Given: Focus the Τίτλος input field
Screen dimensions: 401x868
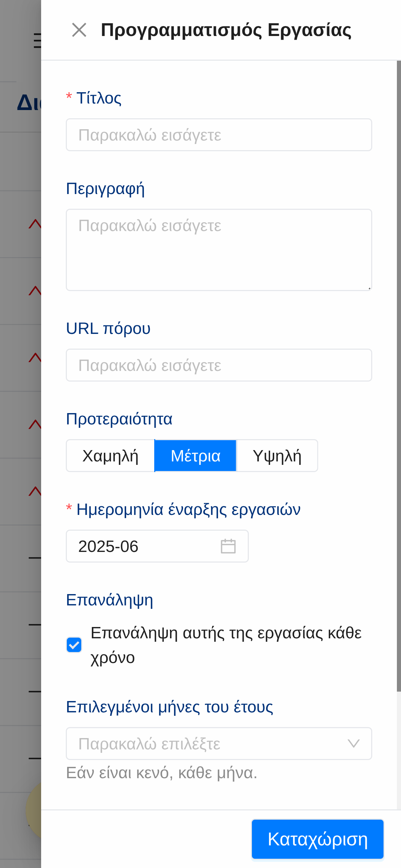Looking at the screenshot, I should click(x=219, y=135).
